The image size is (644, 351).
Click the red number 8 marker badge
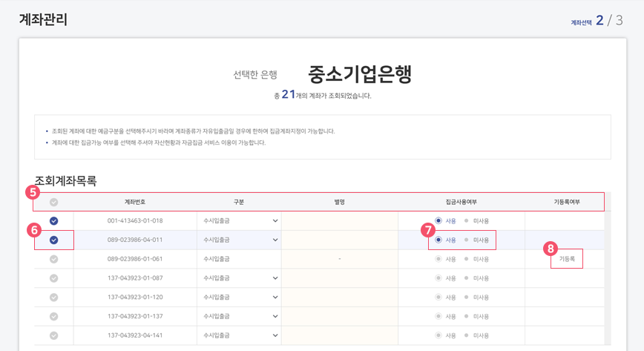(x=550, y=249)
